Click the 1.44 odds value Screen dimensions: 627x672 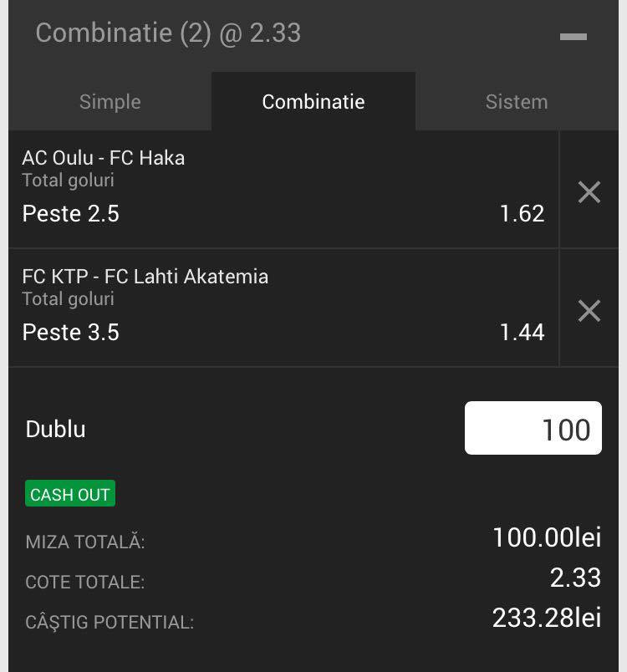[x=522, y=332]
